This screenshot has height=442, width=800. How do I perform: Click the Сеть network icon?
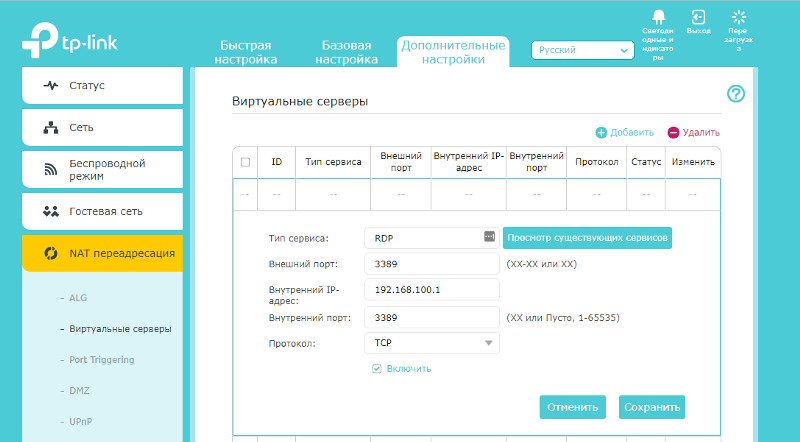(51, 128)
